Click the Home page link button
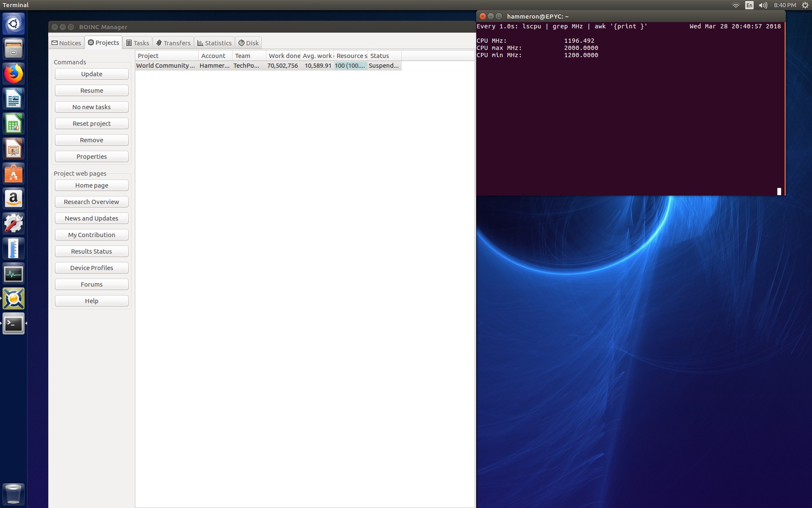Image resolution: width=812 pixels, height=508 pixels. 91,185
